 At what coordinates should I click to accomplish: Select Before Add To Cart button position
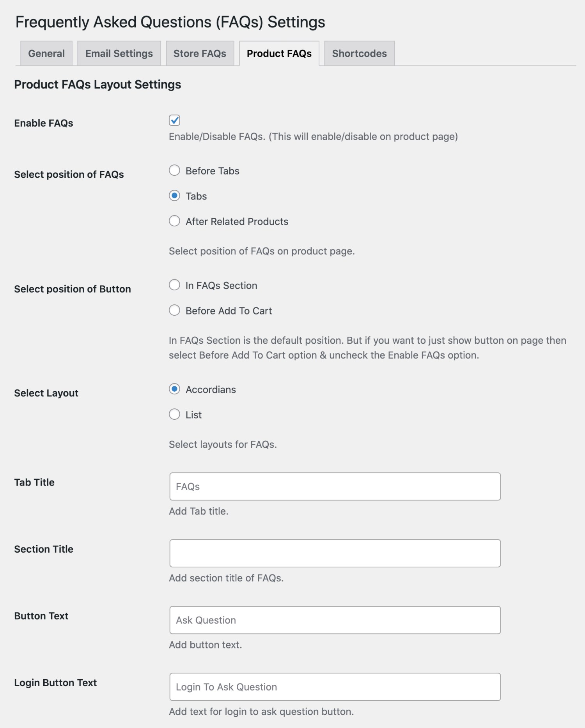174,310
